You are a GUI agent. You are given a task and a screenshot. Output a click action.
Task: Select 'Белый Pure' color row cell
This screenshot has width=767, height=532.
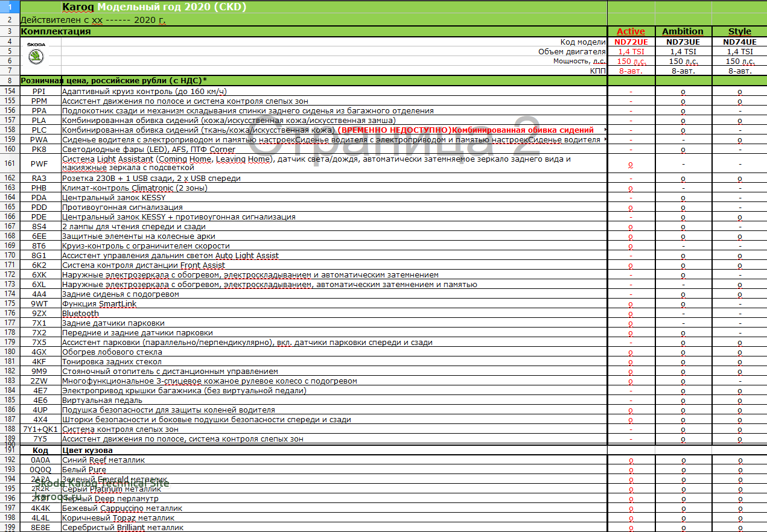click(334, 469)
